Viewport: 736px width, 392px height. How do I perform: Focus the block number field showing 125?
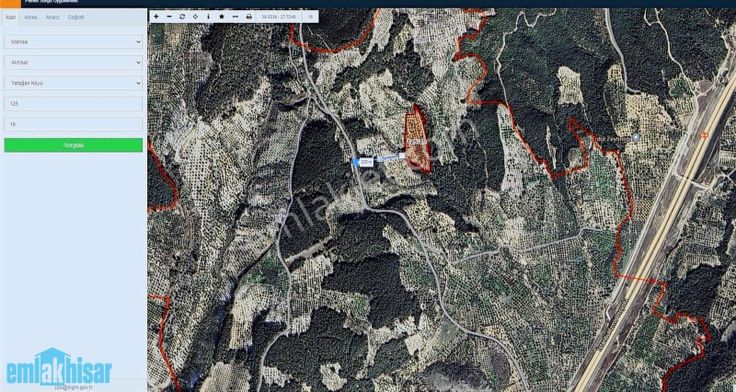coord(73,104)
